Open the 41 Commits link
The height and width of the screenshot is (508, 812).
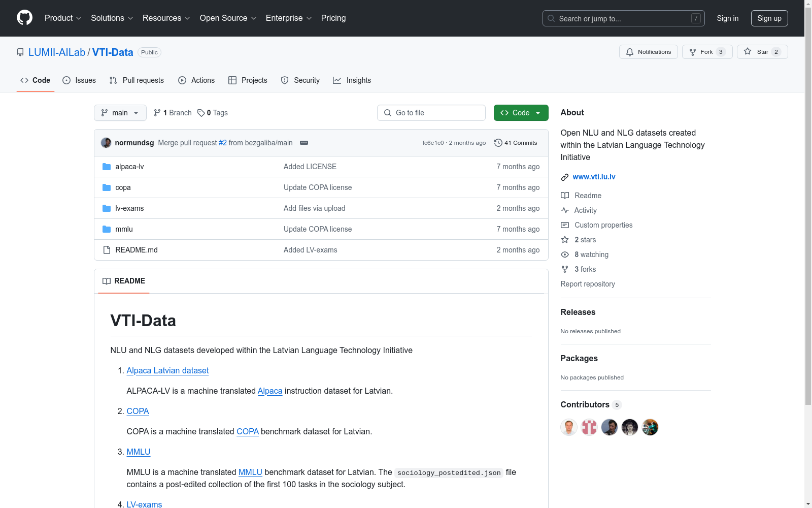coord(516,143)
